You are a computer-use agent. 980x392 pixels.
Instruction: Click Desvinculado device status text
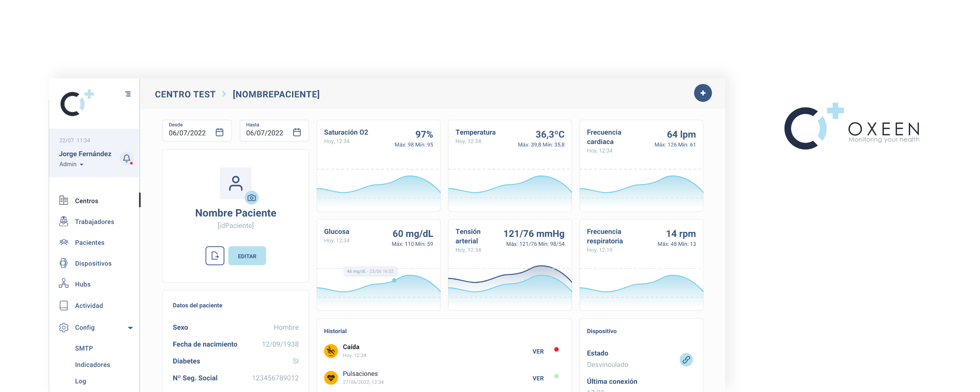(607, 364)
